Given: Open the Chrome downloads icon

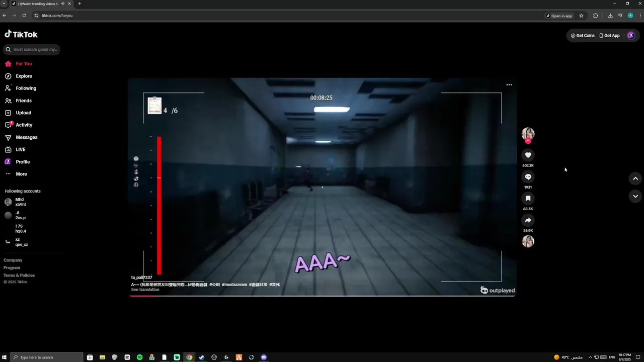Looking at the screenshot, I should 610,16.
